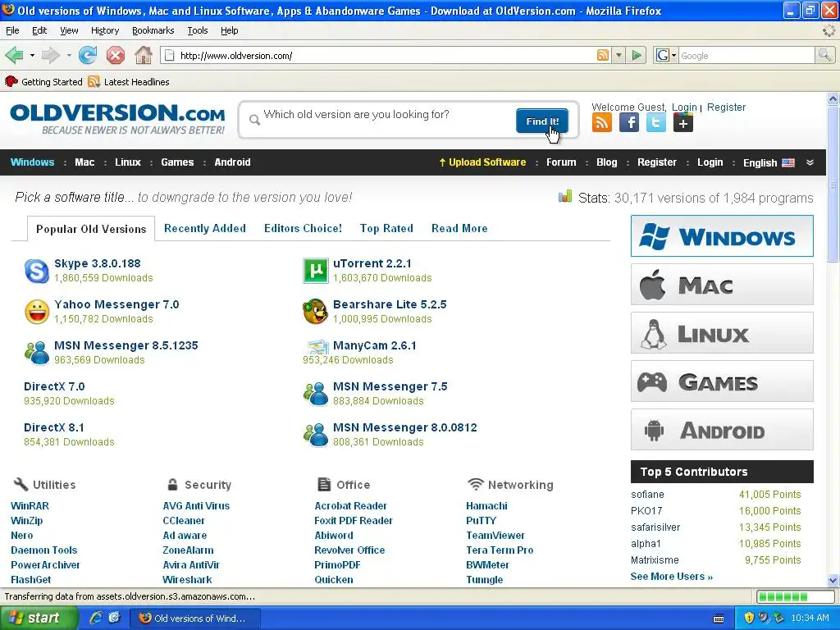The width and height of the screenshot is (840, 630).
Task: Open the Twitter icon on the page
Action: click(x=655, y=123)
